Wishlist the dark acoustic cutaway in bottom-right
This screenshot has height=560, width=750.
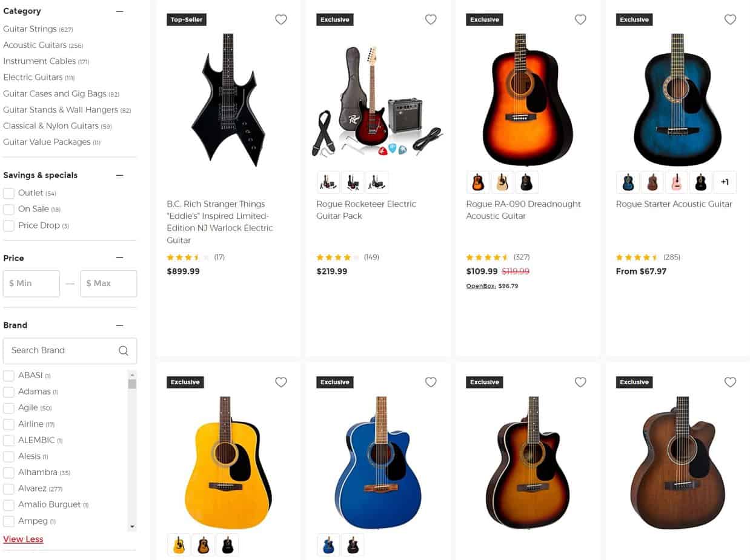(x=730, y=382)
